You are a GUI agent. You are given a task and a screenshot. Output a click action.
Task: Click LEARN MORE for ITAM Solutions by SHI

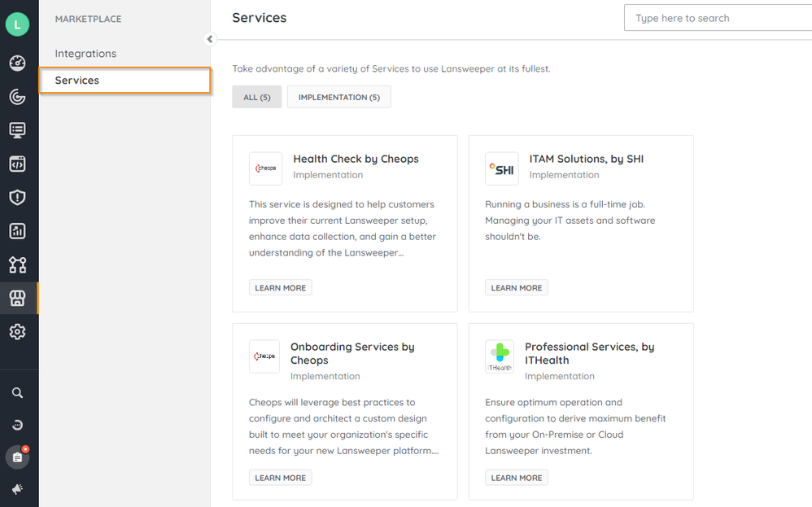coord(516,286)
